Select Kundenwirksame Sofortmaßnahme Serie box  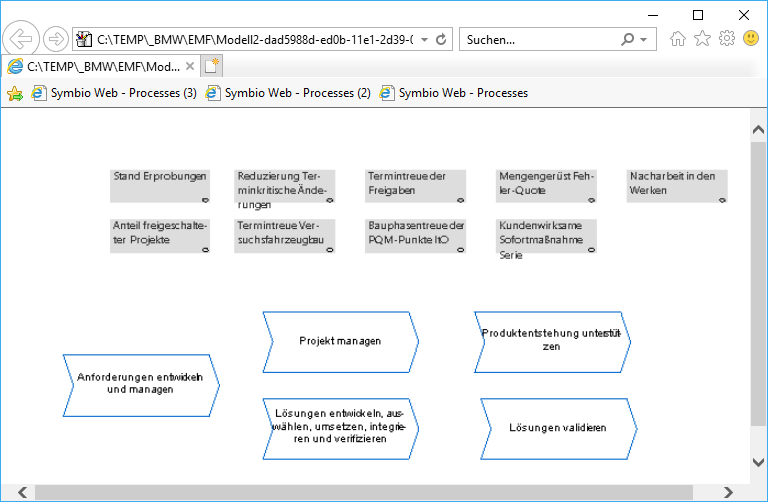coord(546,236)
